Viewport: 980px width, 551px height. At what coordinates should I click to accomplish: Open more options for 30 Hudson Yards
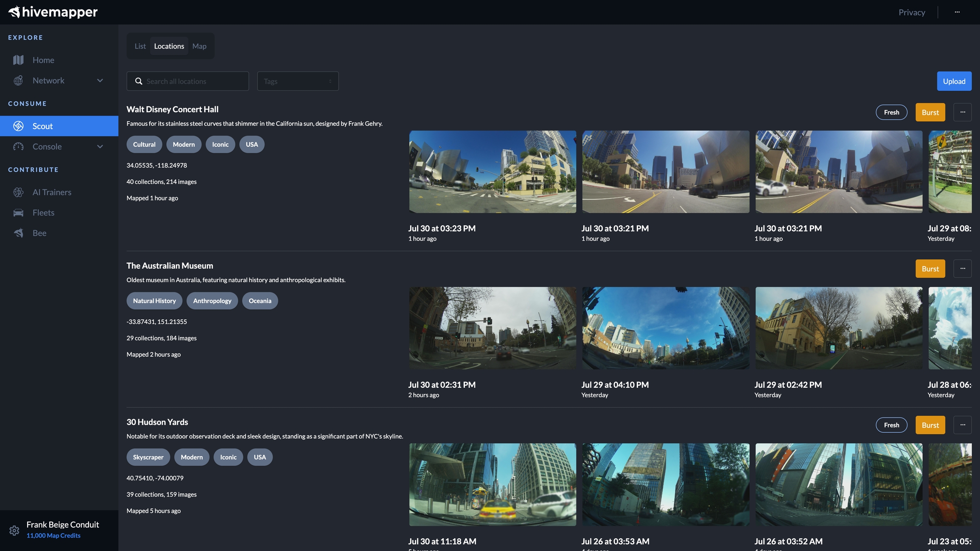tap(963, 425)
